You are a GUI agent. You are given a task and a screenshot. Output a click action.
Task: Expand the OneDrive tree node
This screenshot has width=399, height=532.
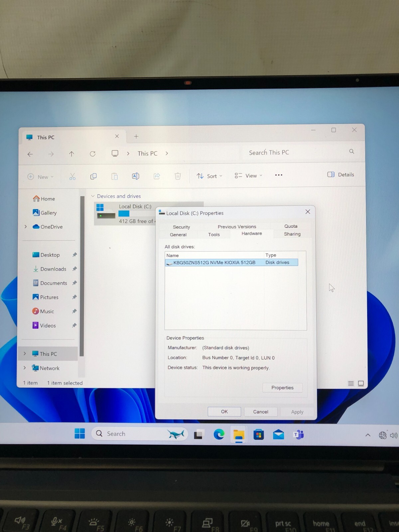click(x=26, y=226)
